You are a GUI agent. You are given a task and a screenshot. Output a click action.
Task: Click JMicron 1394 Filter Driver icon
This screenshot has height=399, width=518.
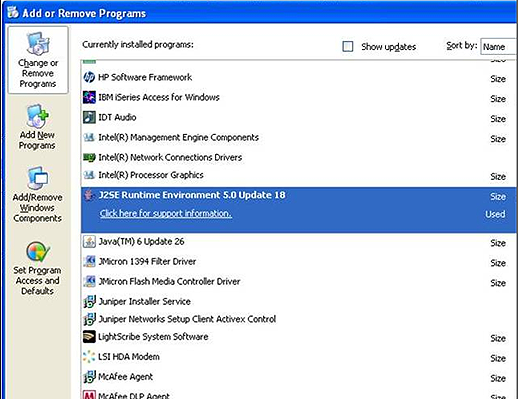(x=89, y=262)
